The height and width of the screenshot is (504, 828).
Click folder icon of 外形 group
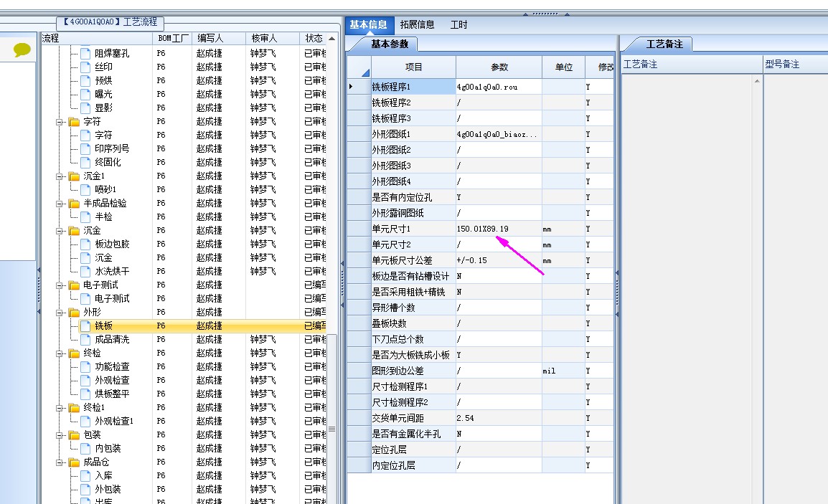tap(74, 313)
